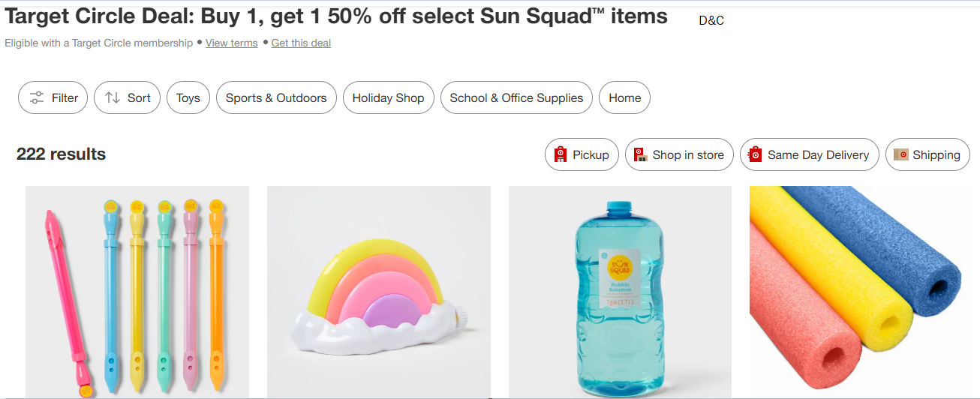Open the View terms link

(231, 43)
